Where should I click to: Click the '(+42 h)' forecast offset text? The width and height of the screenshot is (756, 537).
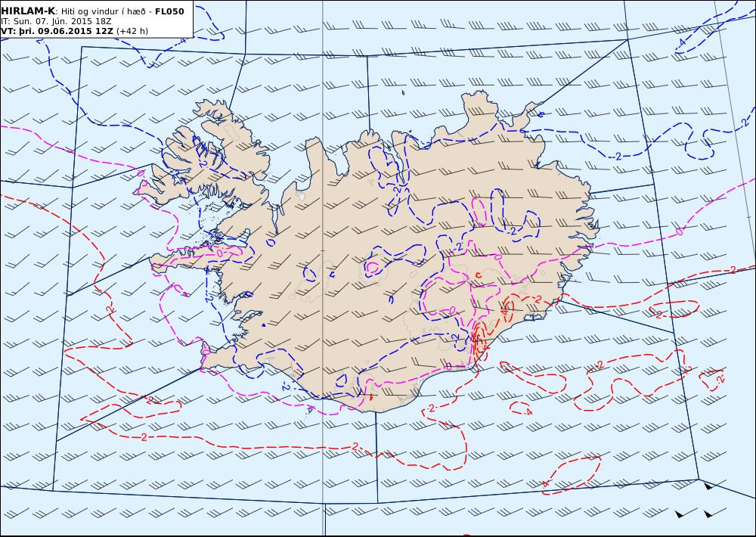coord(132,31)
